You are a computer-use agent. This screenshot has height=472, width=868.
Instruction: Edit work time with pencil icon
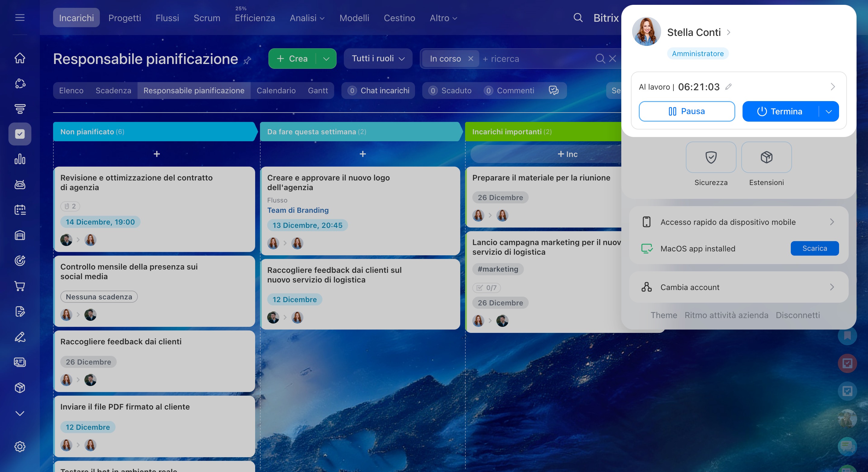728,87
